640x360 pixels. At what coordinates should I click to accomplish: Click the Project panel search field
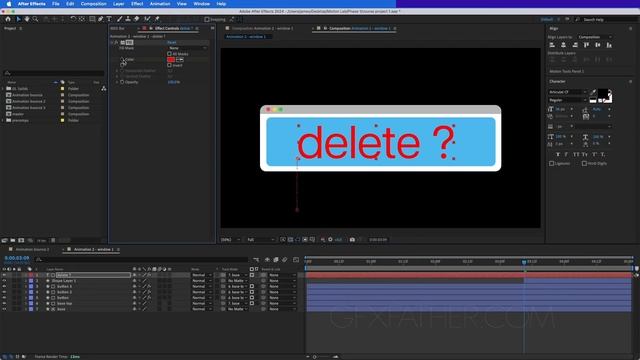[53, 73]
